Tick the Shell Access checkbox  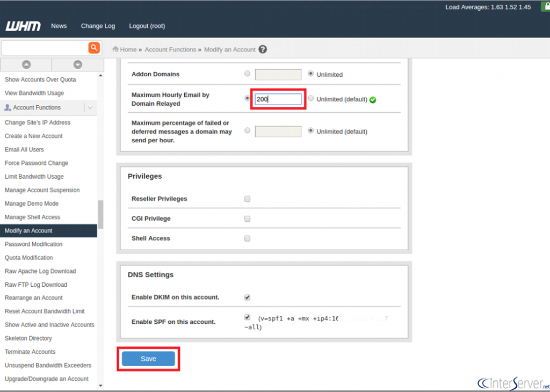click(x=247, y=238)
